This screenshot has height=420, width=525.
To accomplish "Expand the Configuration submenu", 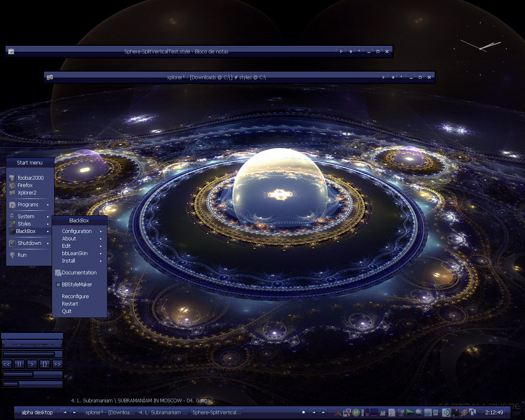I will (x=79, y=231).
